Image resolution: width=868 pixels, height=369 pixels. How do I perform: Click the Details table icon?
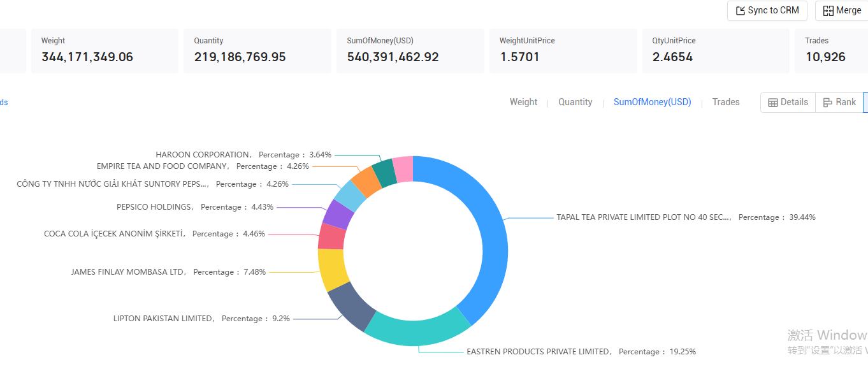(x=773, y=103)
